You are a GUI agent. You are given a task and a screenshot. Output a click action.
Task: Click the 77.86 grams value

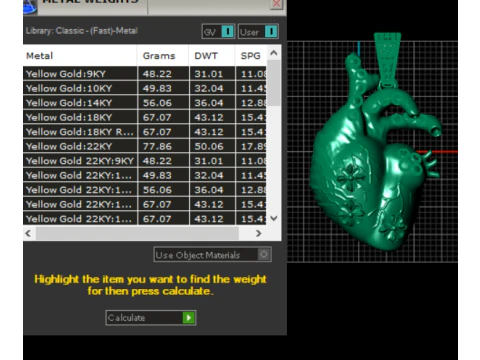pyautogui.click(x=157, y=146)
